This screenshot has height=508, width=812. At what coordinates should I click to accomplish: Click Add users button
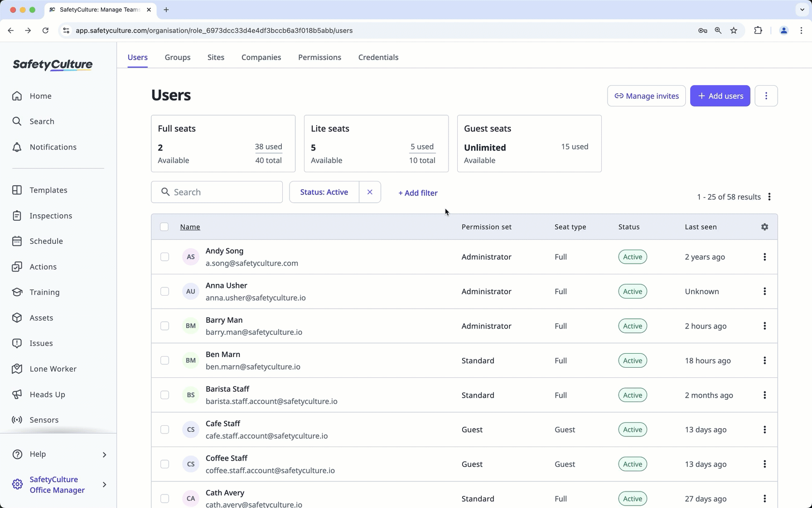tap(720, 96)
